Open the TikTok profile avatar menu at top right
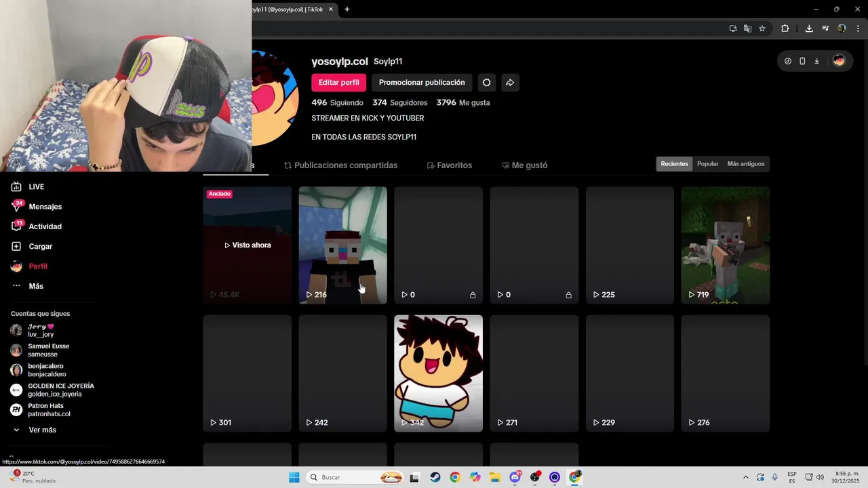The height and width of the screenshot is (488, 868). click(839, 61)
